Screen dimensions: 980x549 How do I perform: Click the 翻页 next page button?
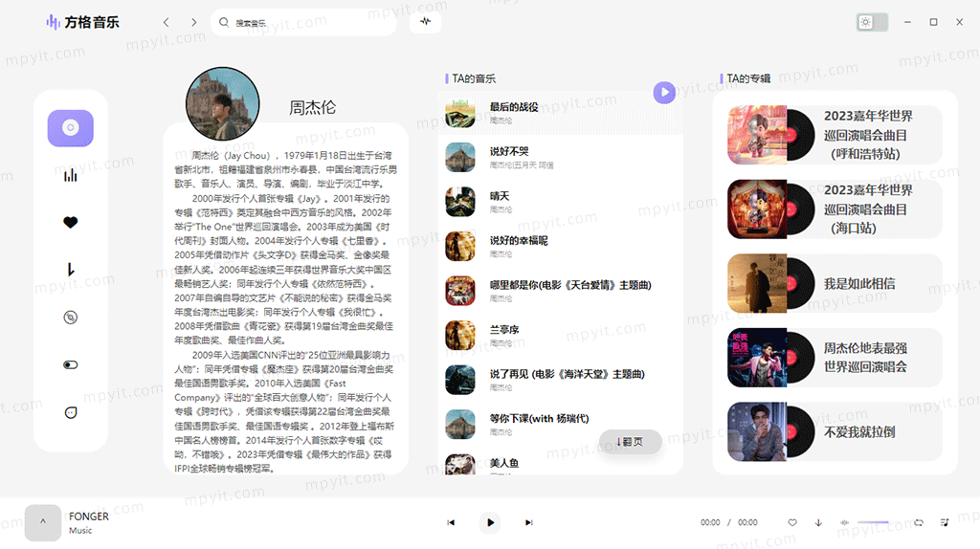pos(630,442)
